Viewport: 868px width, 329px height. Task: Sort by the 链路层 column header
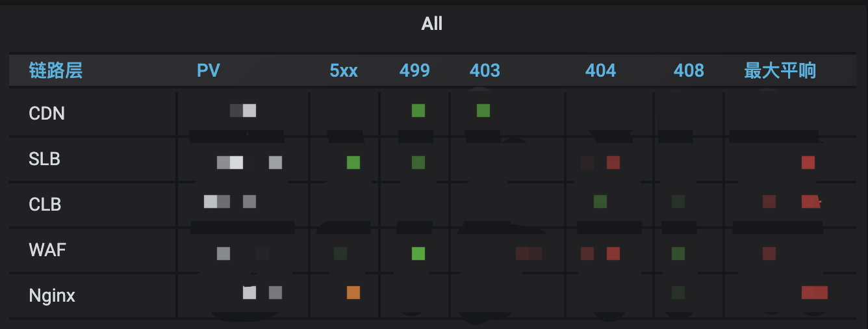pos(56,71)
